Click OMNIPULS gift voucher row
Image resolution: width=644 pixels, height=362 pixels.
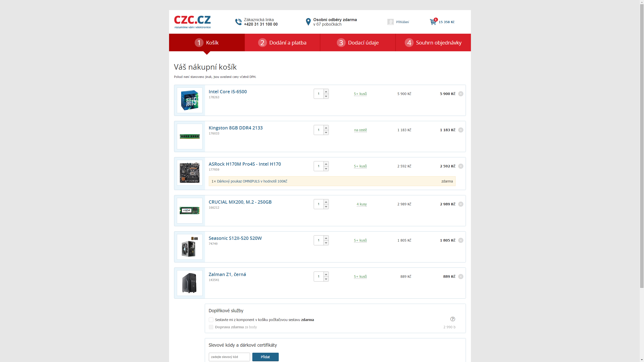(332, 181)
